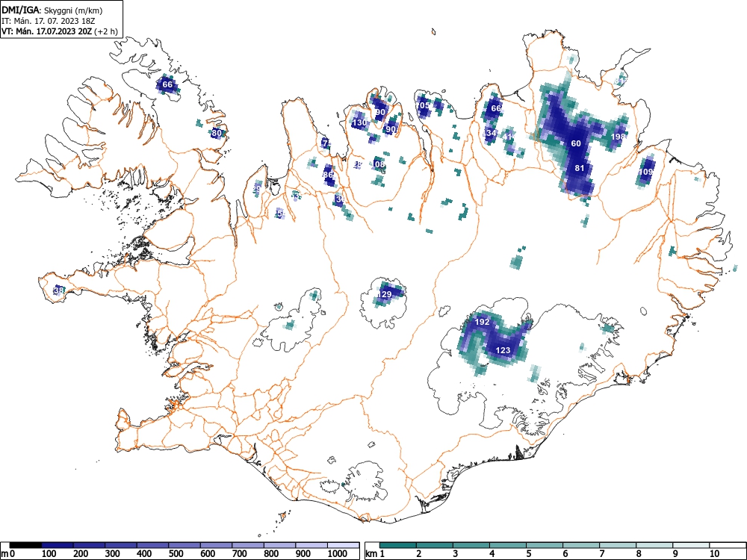Click the dark teal swatch above km 1
This screenshot has height=560, width=747.
tap(398, 545)
